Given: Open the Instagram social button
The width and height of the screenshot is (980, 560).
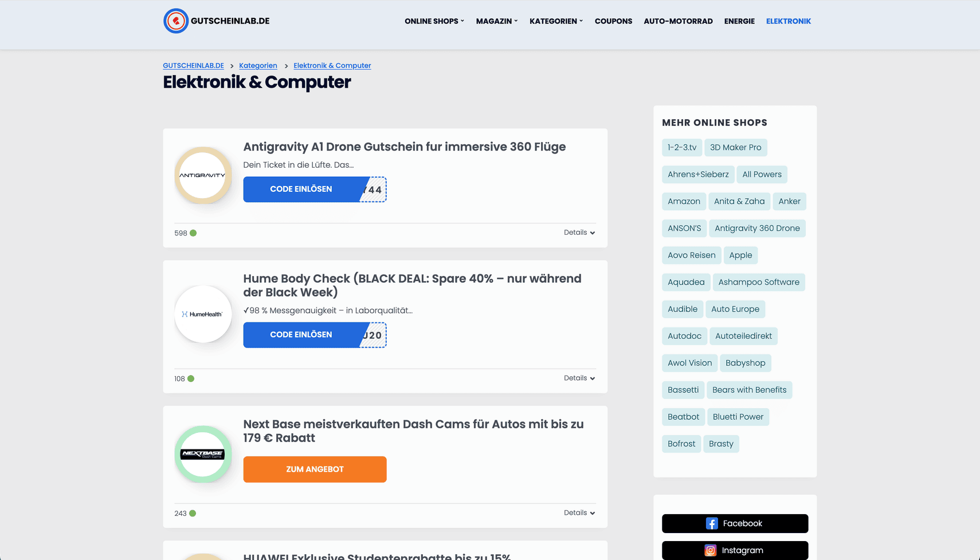Looking at the screenshot, I should click(735, 550).
